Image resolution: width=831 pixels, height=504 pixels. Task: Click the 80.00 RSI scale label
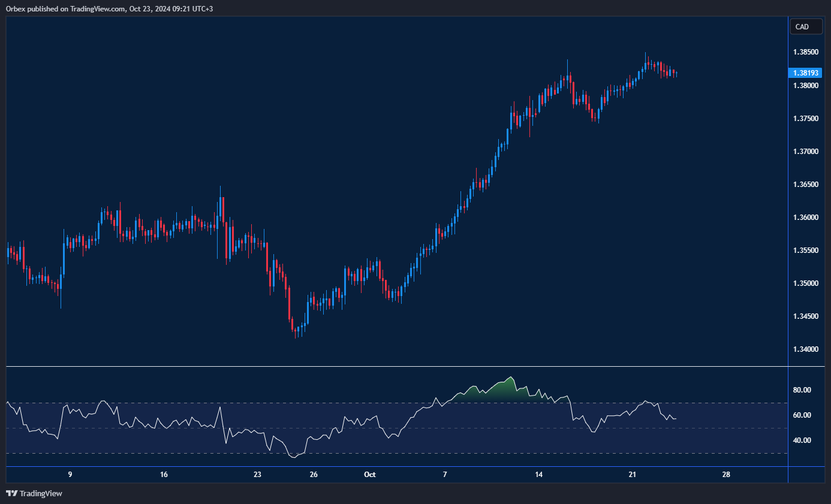(x=802, y=390)
